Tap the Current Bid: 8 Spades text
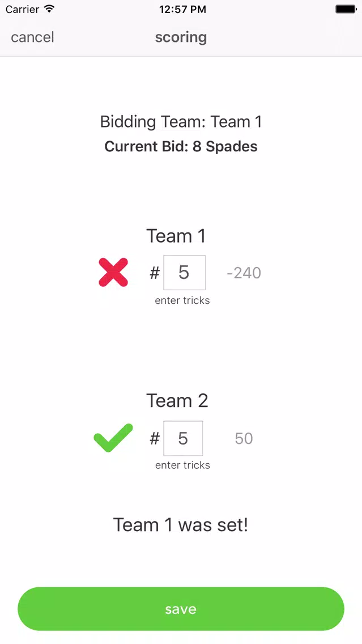Image resolution: width=362 pixels, height=644 pixels. (181, 147)
